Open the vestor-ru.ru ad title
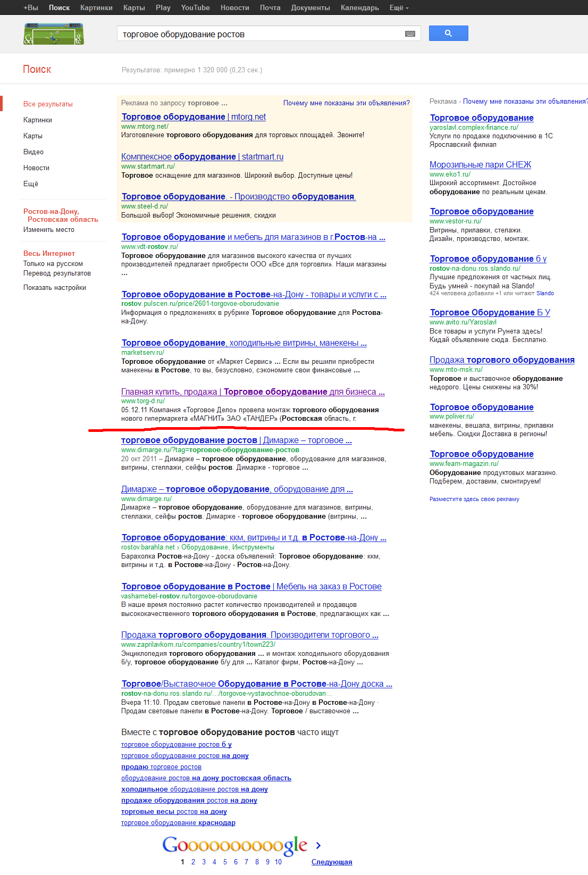 pos(482,212)
